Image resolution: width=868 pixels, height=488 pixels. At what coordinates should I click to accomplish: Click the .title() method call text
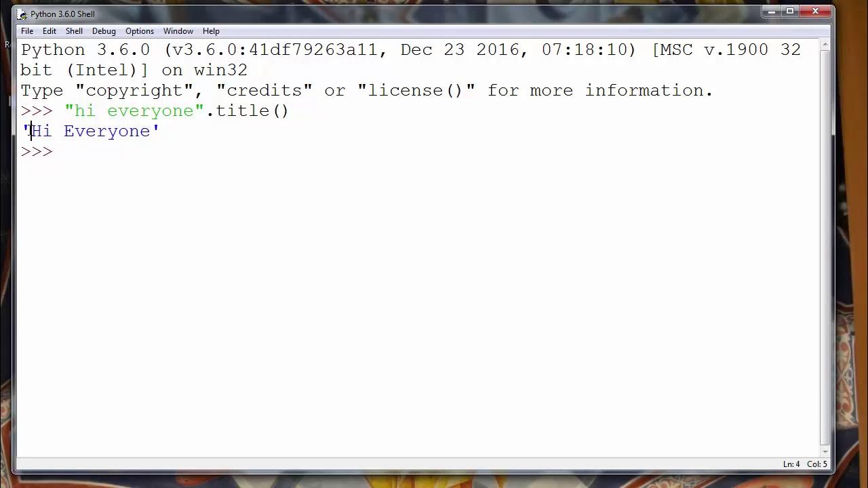(248, 111)
